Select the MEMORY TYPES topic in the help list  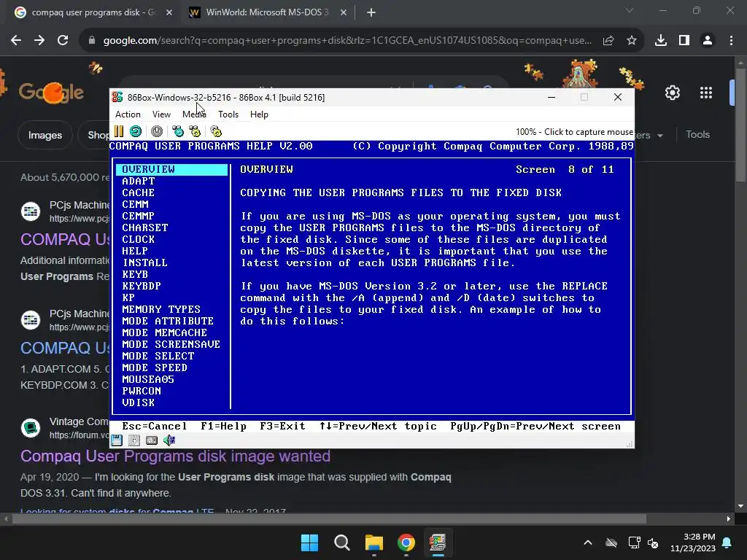[x=161, y=309]
